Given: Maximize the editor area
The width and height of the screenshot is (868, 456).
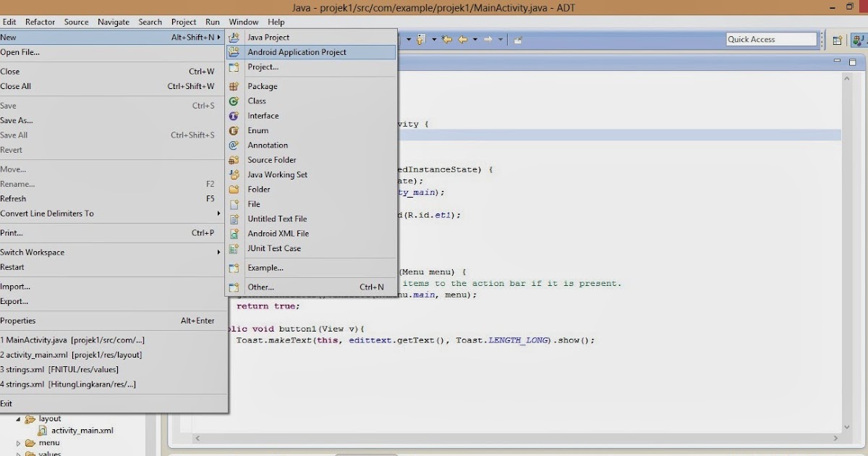Looking at the screenshot, I should (852, 62).
